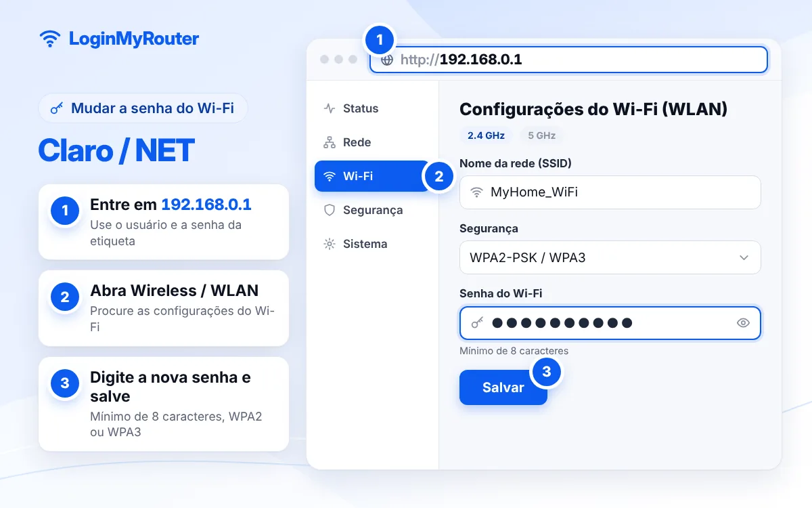The height and width of the screenshot is (508, 812).
Task: Click the Wi-Fi icon in the sidebar
Action: pyautogui.click(x=330, y=176)
